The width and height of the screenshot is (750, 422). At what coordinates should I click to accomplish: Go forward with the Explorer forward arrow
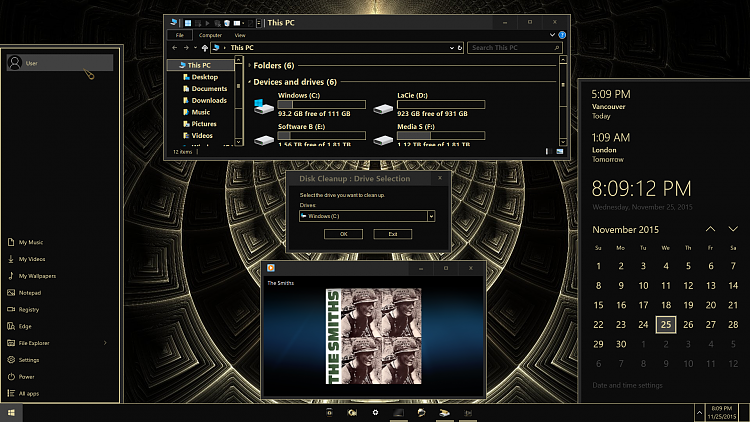point(186,47)
